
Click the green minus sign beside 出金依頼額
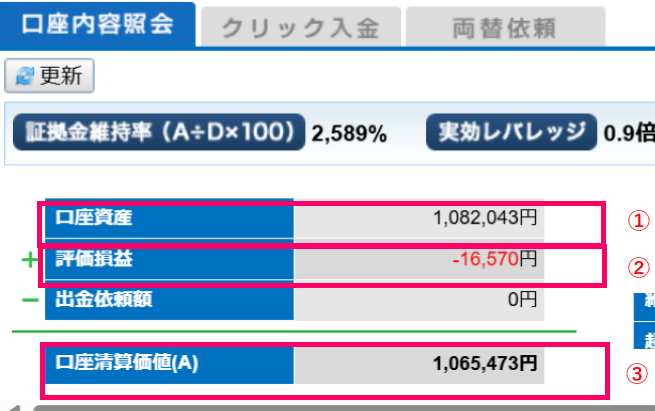[30, 298]
